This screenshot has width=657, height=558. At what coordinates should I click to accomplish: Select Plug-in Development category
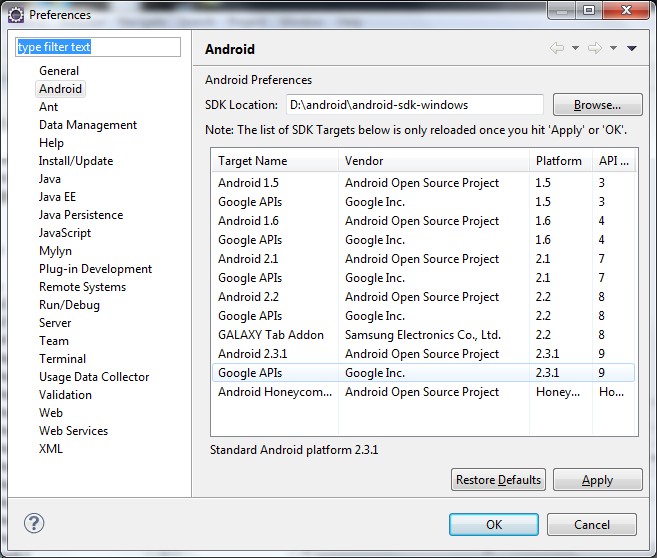[96, 269]
